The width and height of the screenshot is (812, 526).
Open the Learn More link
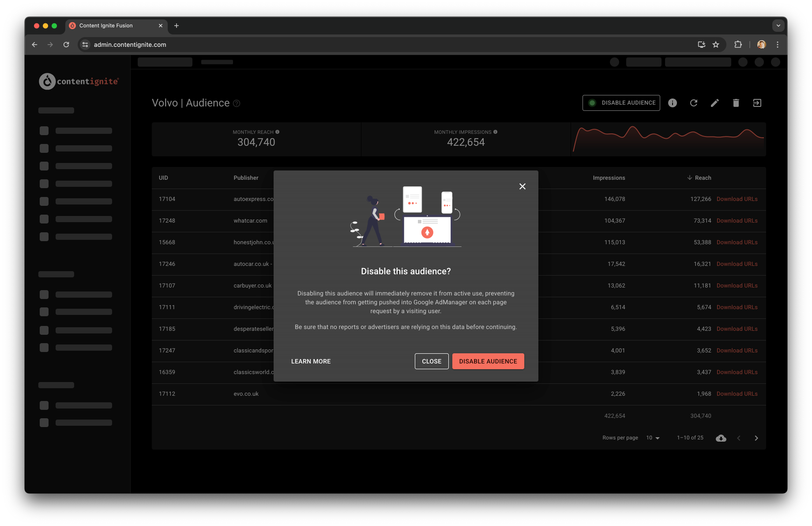(311, 361)
